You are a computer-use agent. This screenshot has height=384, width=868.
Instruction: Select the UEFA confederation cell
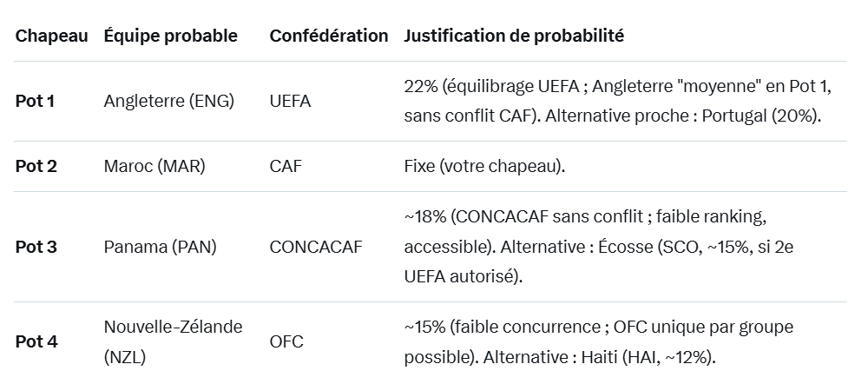coord(290,101)
